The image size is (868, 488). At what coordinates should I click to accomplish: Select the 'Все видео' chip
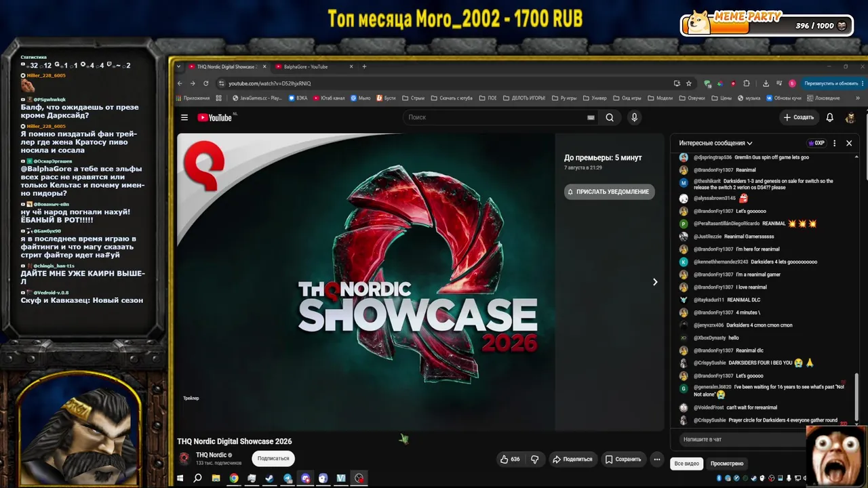pyautogui.click(x=686, y=464)
